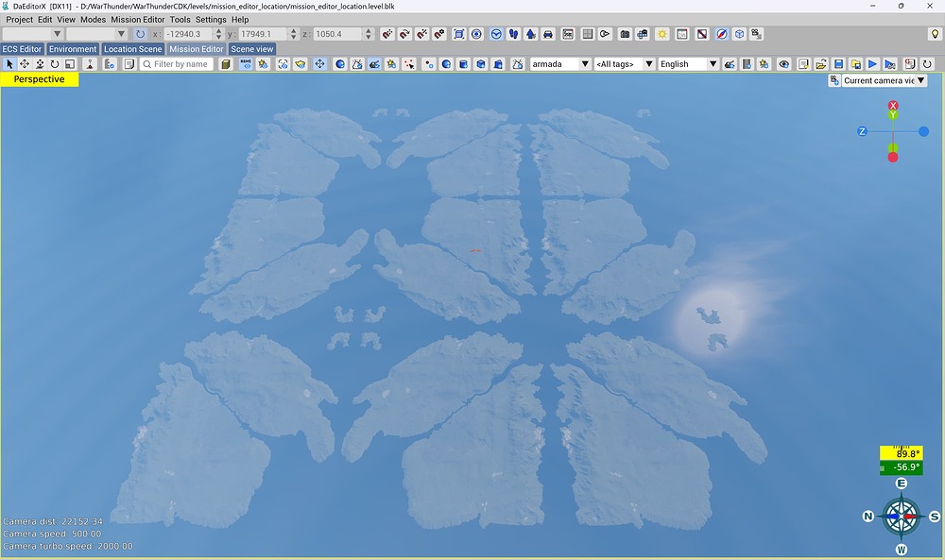
Task: Click the yellow Perspective viewport label
Action: (39, 79)
